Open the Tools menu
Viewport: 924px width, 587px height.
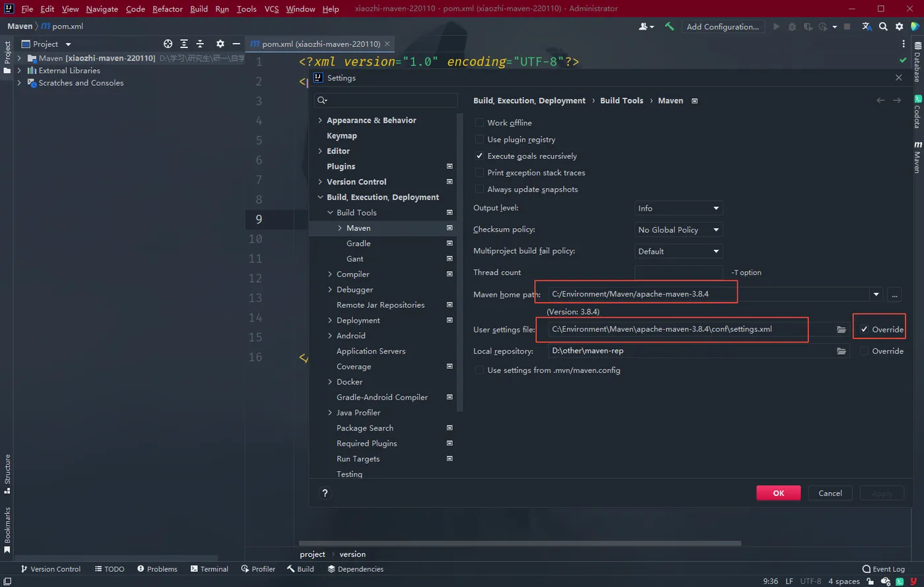coord(246,9)
